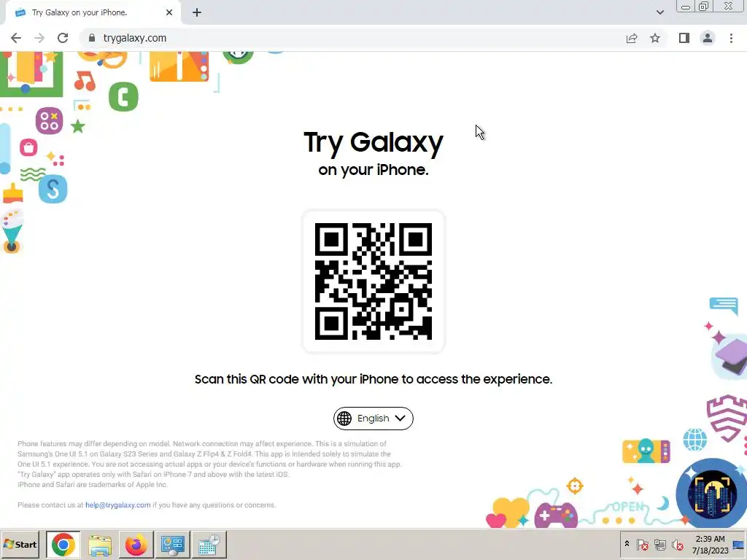Share this page icon
Image resolution: width=747 pixels, height=560 pixels.
[632, 38]
